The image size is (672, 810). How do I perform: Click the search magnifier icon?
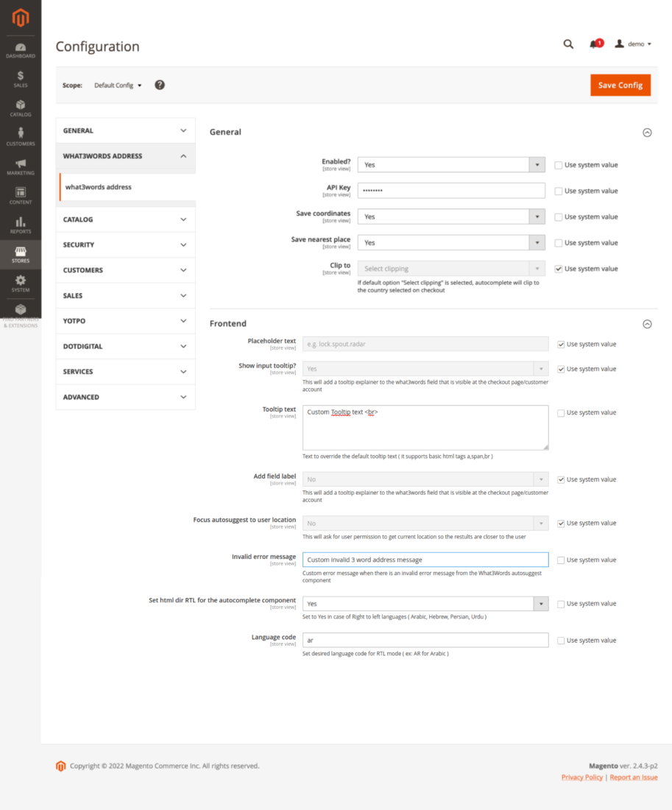click(568, 44)
